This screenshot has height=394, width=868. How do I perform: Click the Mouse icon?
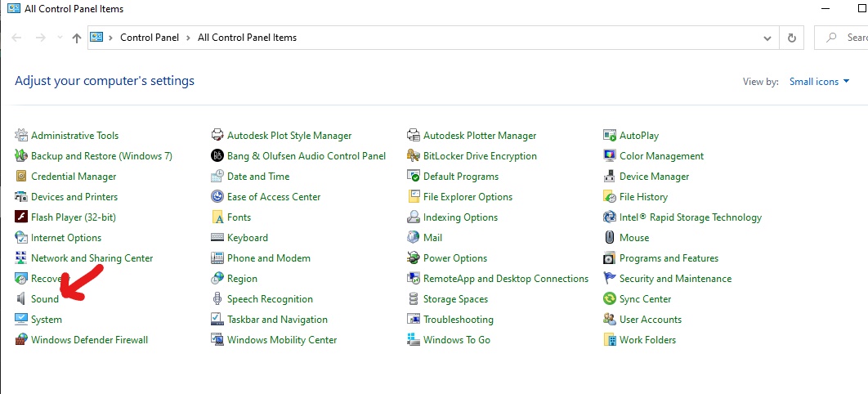610,238
